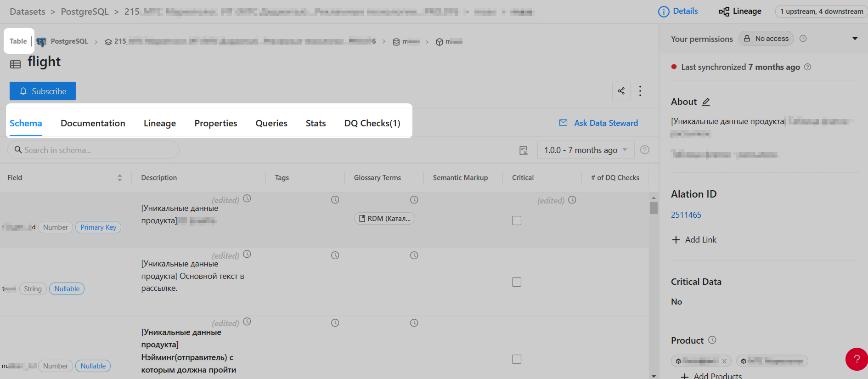Click the Search in schema input field
This screenshot has width=868, height=379.
point(93,150)
